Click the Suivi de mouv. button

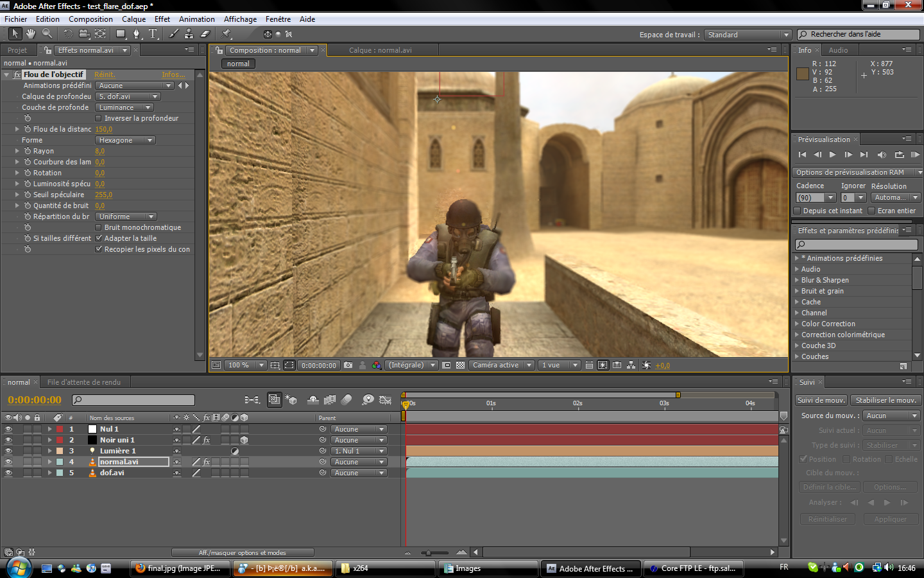(821, 400)
